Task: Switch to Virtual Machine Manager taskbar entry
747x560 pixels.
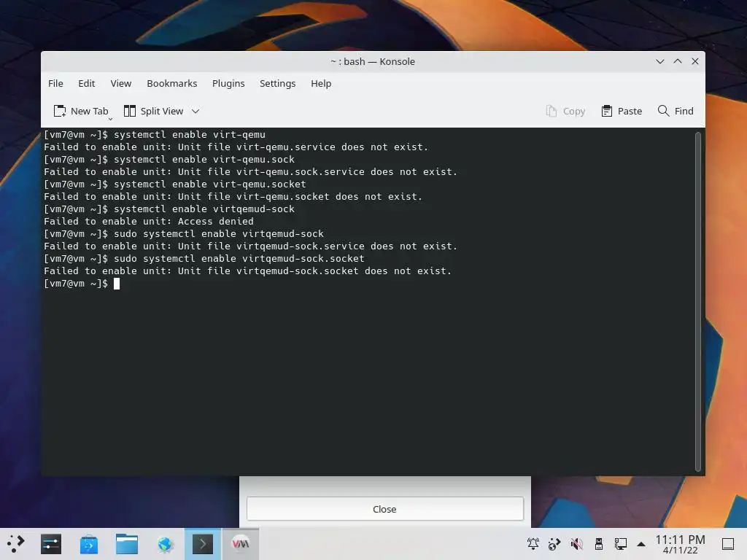Action: 240,544
